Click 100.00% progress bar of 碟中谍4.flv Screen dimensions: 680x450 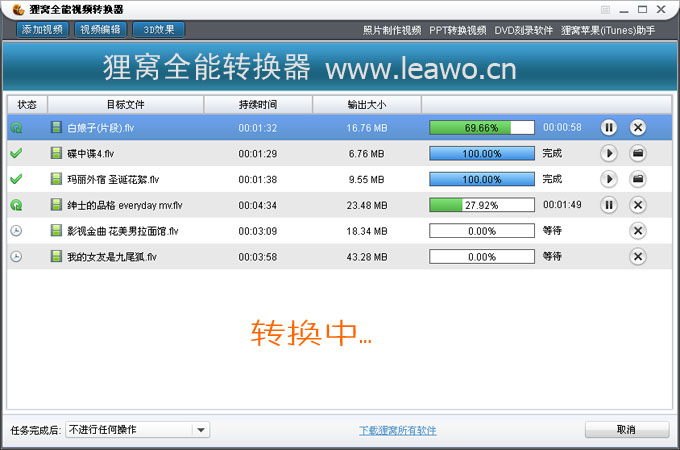pyautogui.click(x=482, y=153)
